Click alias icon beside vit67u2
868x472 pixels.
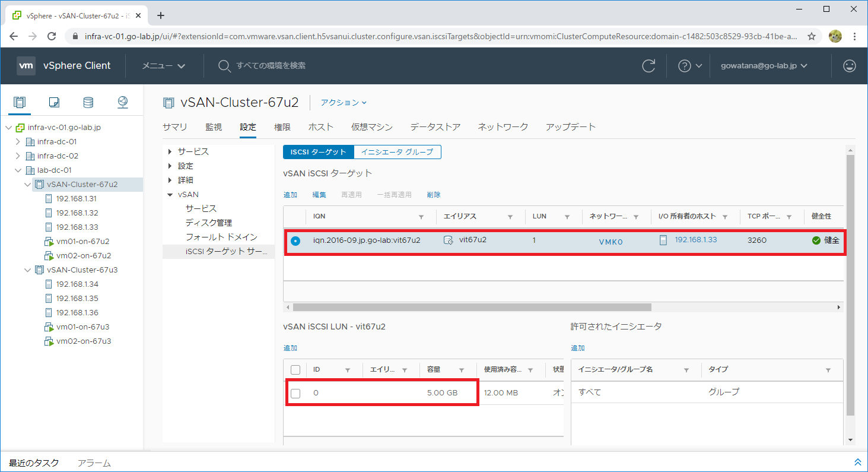(449, 240)
